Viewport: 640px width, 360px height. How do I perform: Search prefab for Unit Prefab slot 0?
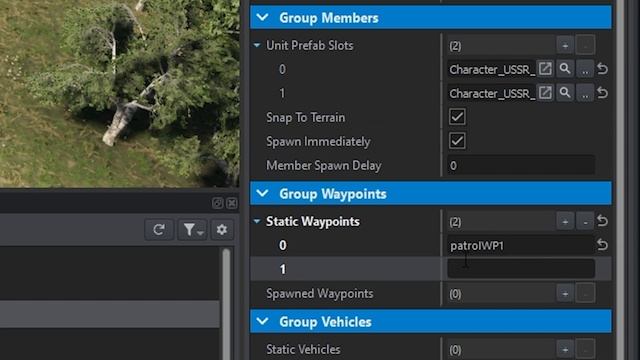click(x=565, y=69)
